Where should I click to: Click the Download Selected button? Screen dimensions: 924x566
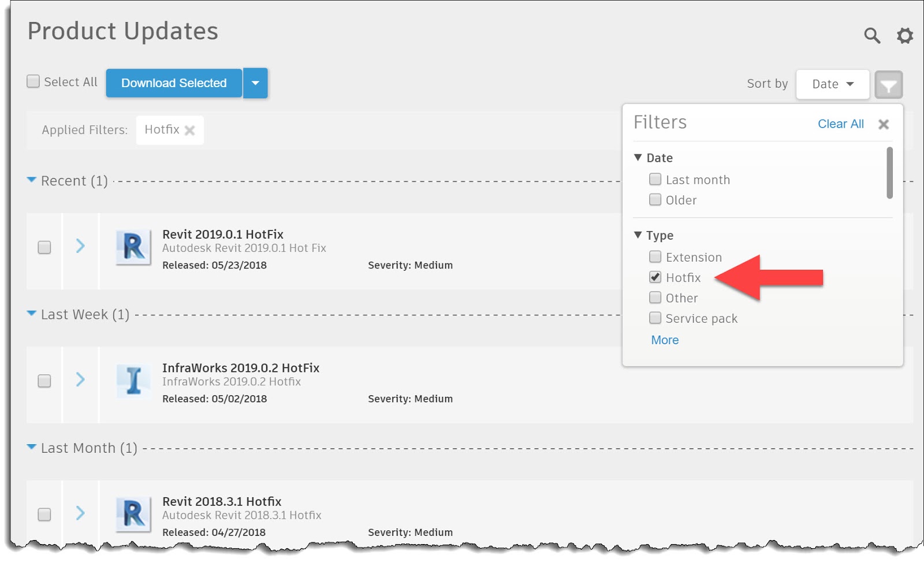coord(173,83)
